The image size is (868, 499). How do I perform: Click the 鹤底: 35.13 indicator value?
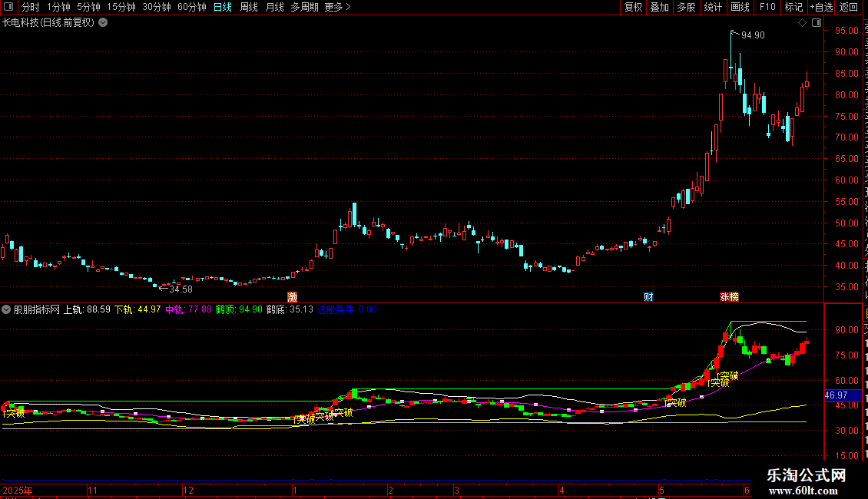(x=290, y=310)
